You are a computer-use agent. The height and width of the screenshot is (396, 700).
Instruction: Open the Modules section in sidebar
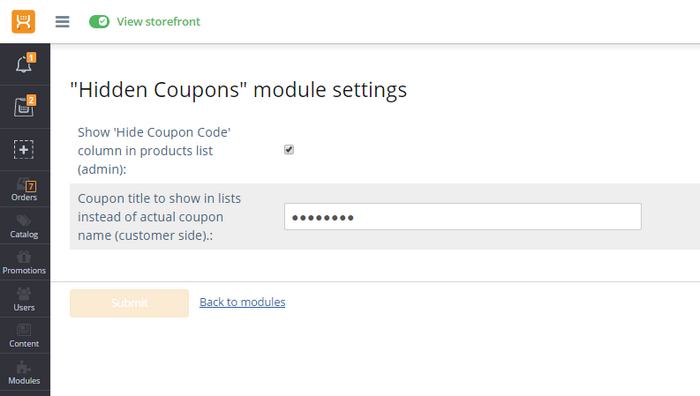(25, 373)
